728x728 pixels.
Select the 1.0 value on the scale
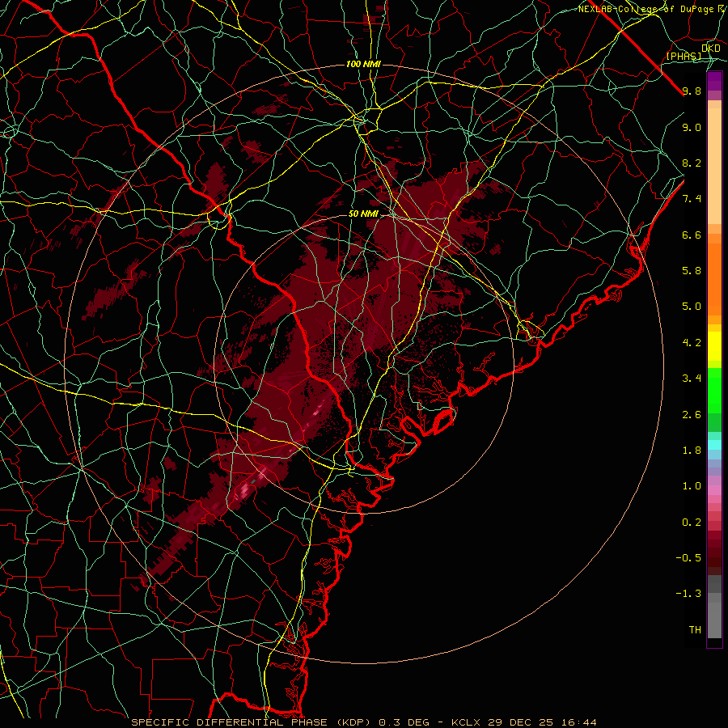pos(692,486)
